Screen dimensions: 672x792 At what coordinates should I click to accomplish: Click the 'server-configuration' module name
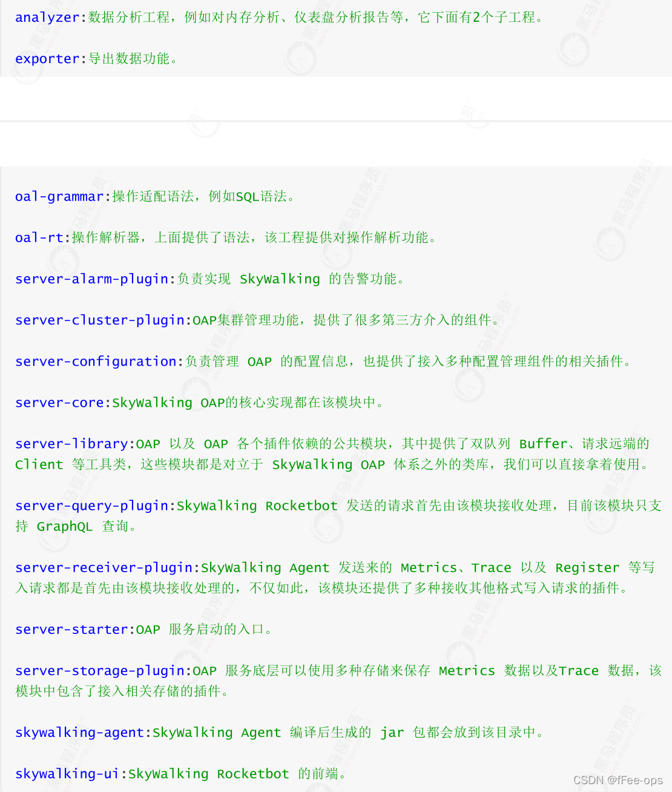[96, 361]
